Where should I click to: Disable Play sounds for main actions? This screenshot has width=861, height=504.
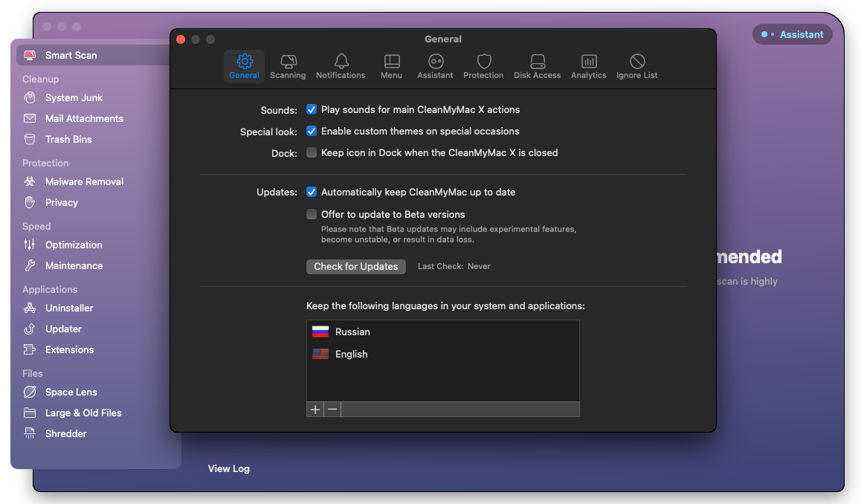pos(312,109)
